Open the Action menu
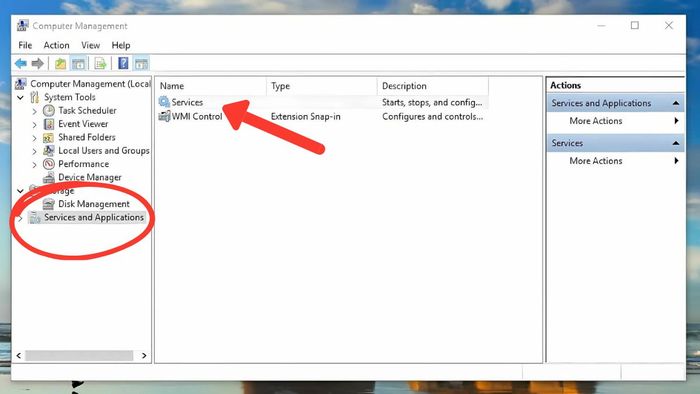This screenshot has height=394, width=700. click(x=56, y=45)
